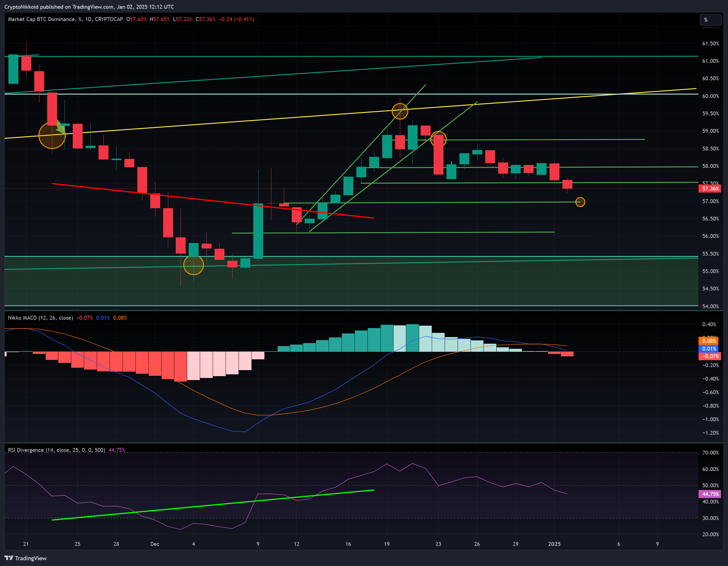Screen dimensions: 728x566
Task: Click the open value O57.60% in the header
Action: 136,19
